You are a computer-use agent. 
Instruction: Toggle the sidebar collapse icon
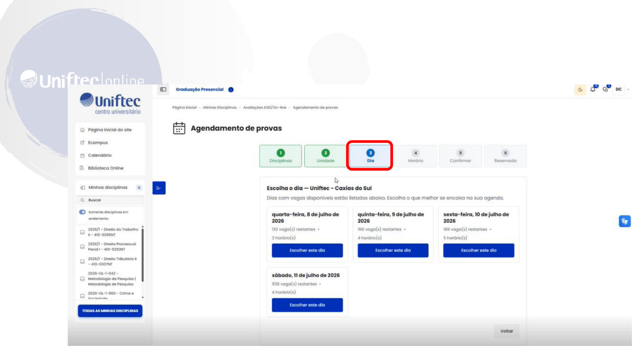tap(163, 89)
